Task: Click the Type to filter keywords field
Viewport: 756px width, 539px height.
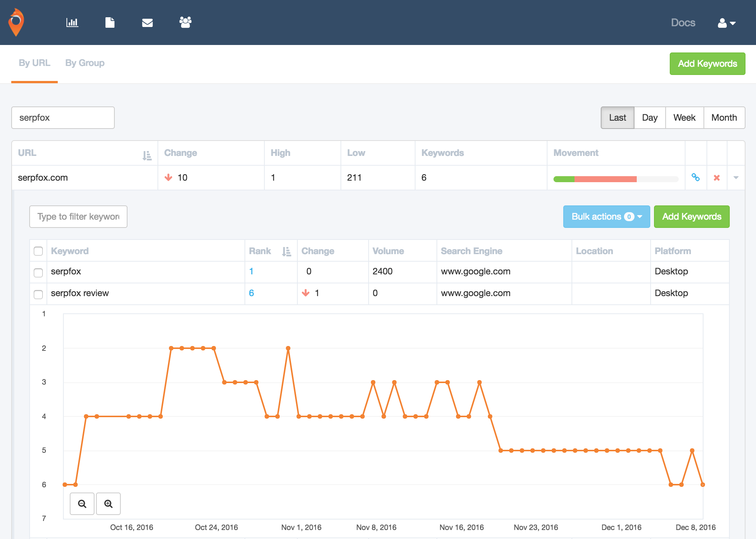Action: pyautogui.click(x=78, y=217)
